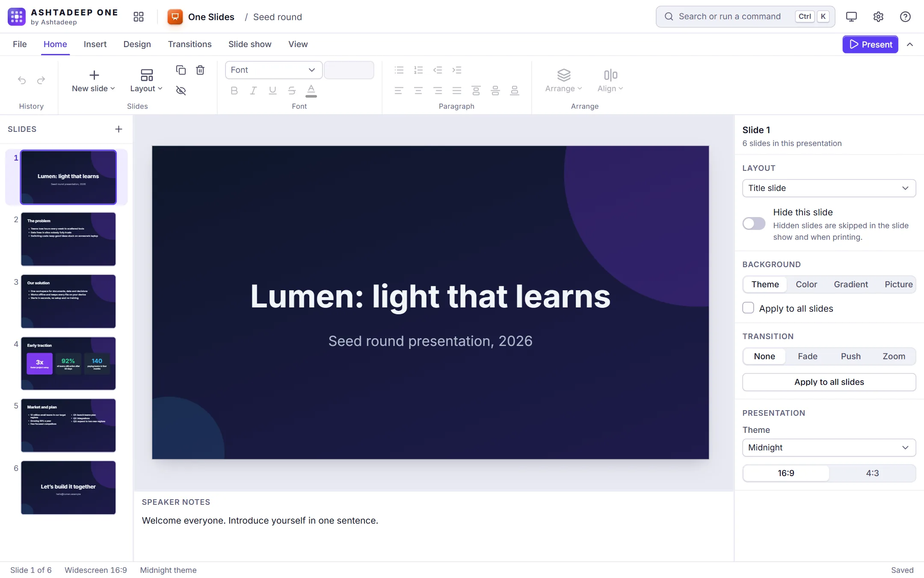The width and height of the screenshot is (924, 578).
Task: Open the Midnight theme dropdown
Action: tap(829, 447)
